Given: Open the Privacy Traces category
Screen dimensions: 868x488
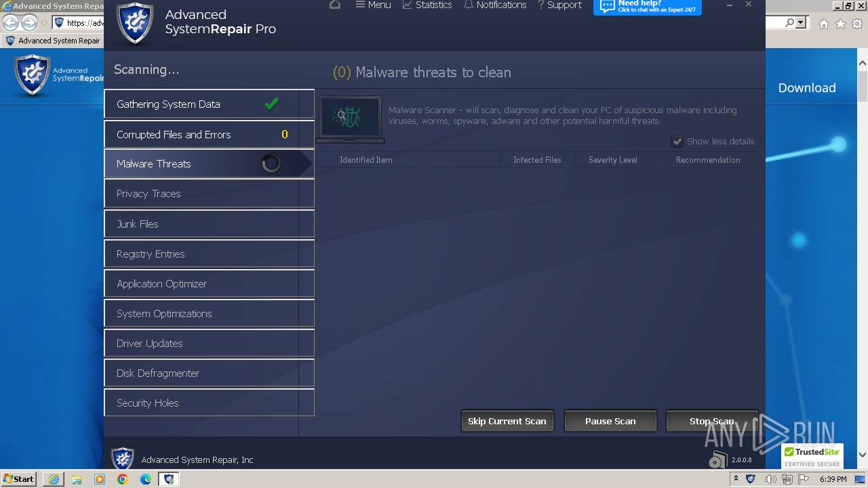Looking at the screenshot, I should point(209,194).
